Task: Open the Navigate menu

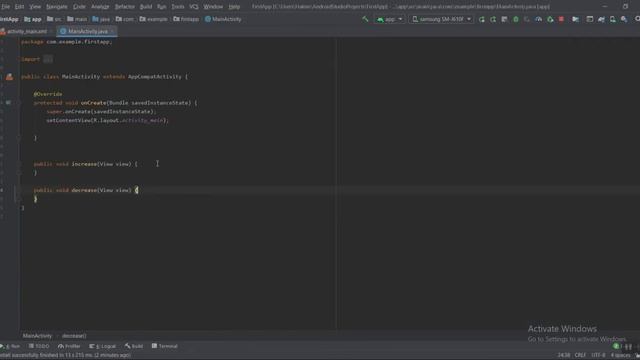Action: pos(57,7)
